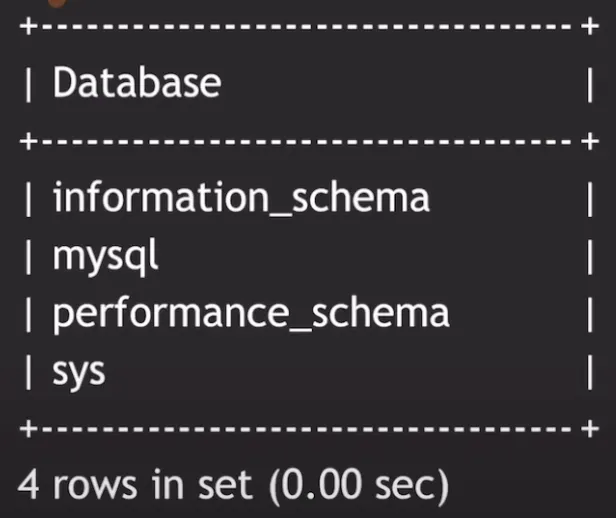Click the plus sign at bottom-left table corner

point(28,428)
